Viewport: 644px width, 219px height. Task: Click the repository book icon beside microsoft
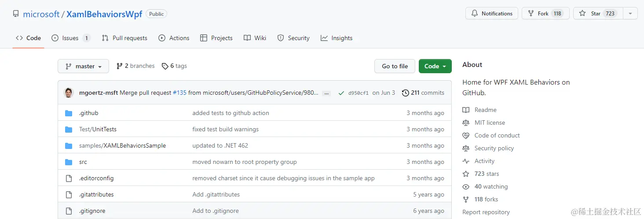[15, 14]
